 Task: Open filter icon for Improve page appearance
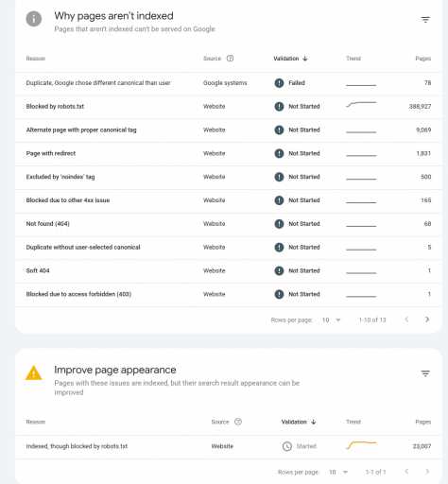point(425,373)
